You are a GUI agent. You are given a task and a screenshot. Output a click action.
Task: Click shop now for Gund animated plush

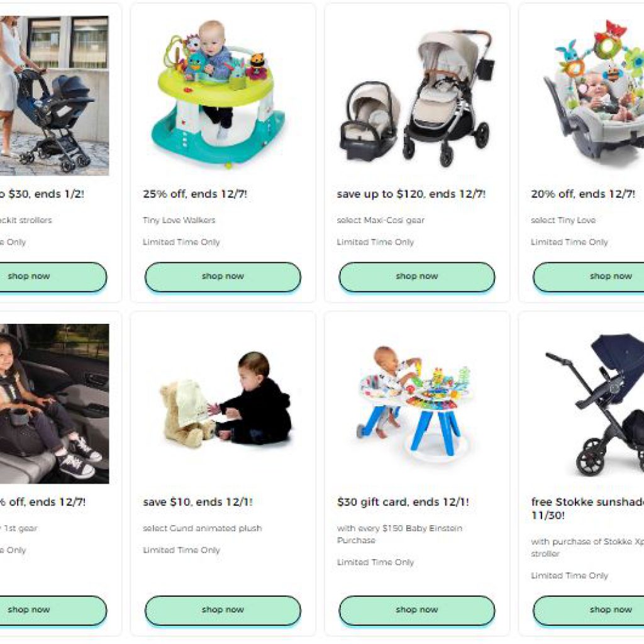tap(223, 610)
